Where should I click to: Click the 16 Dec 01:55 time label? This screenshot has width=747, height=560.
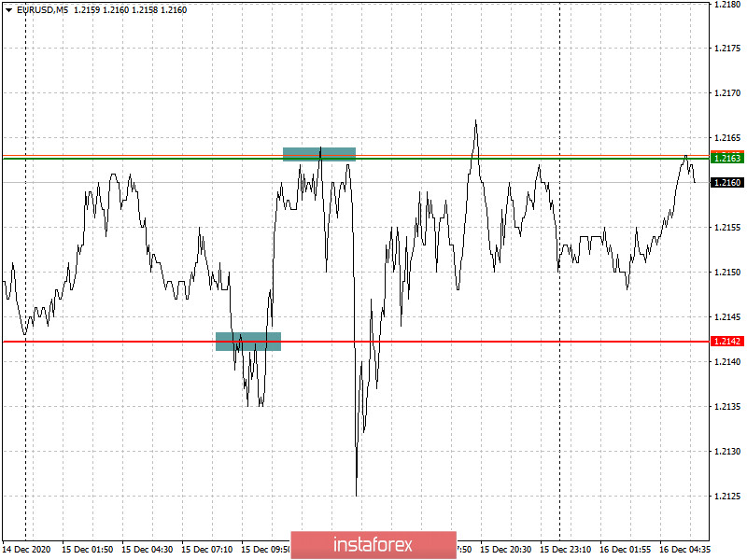click(626, 550)
